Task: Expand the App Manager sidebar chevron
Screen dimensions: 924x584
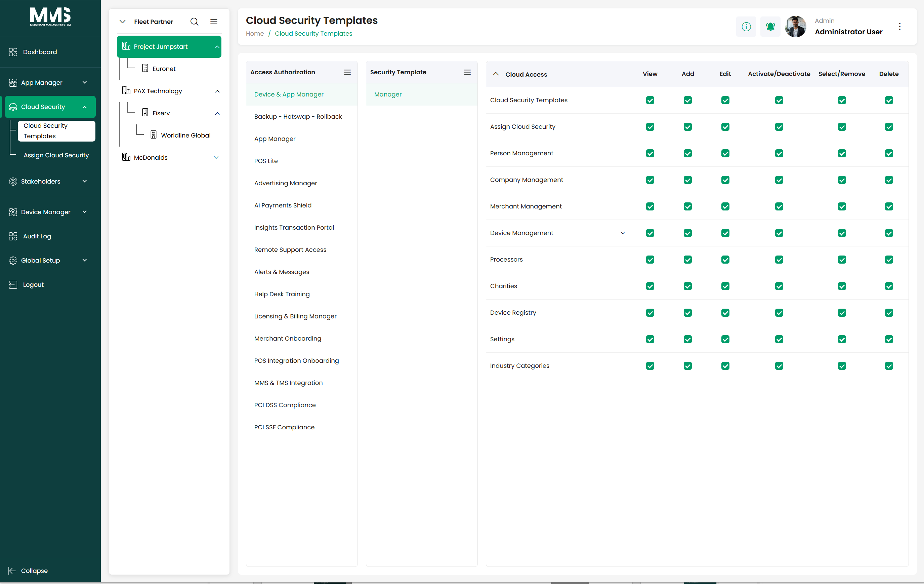Action: (84, 83)
